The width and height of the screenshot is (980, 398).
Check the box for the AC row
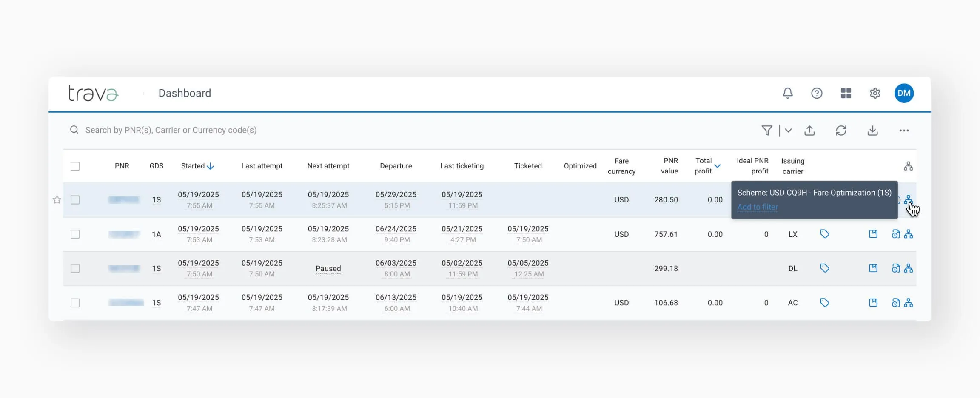click(x=75, y=303)
